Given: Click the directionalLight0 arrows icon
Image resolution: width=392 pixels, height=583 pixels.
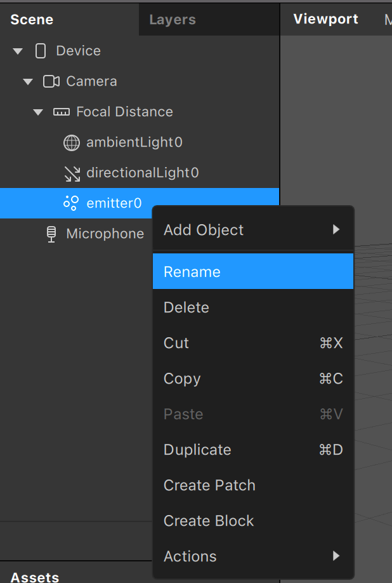Looking at the screenshot, I should coord(72,173).
